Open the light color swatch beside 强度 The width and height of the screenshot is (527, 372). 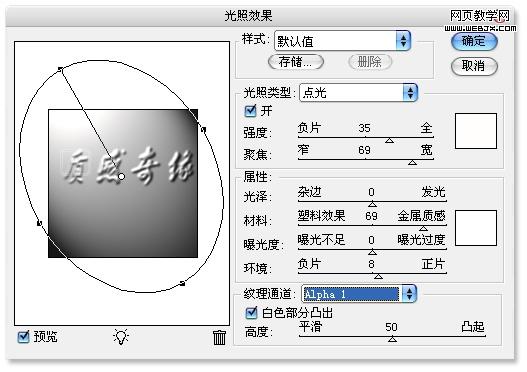pos(476,131)
